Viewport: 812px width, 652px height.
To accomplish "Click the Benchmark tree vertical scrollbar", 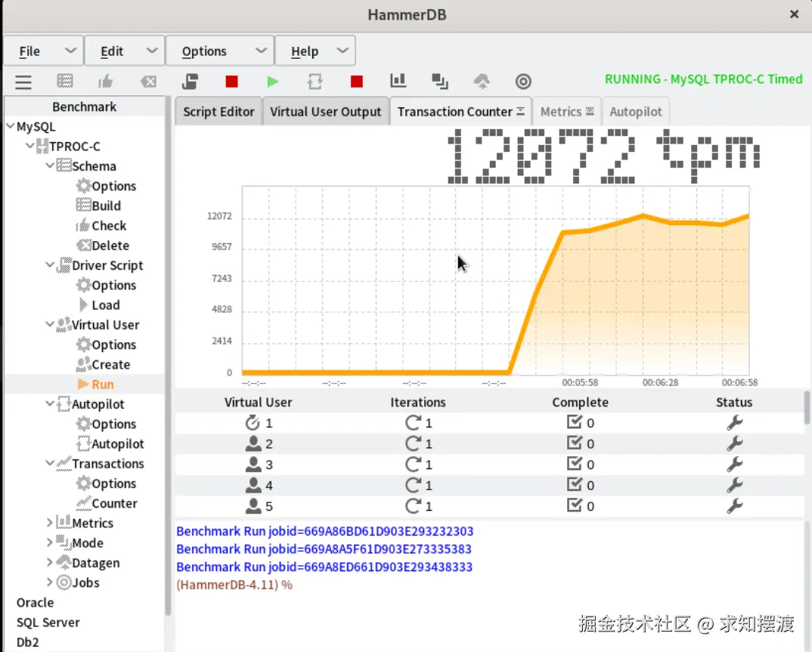I will coord(168,357).
